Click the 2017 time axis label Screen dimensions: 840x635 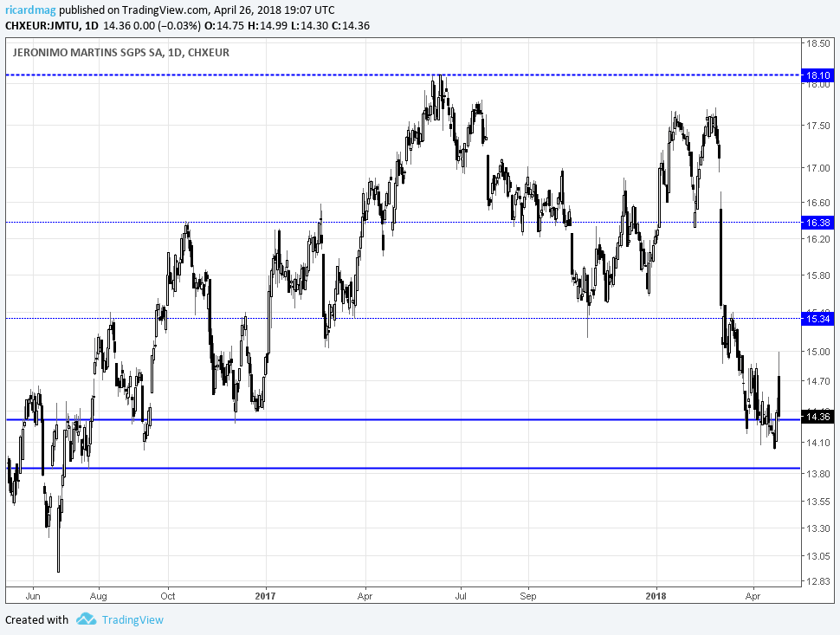coord(265,596)
